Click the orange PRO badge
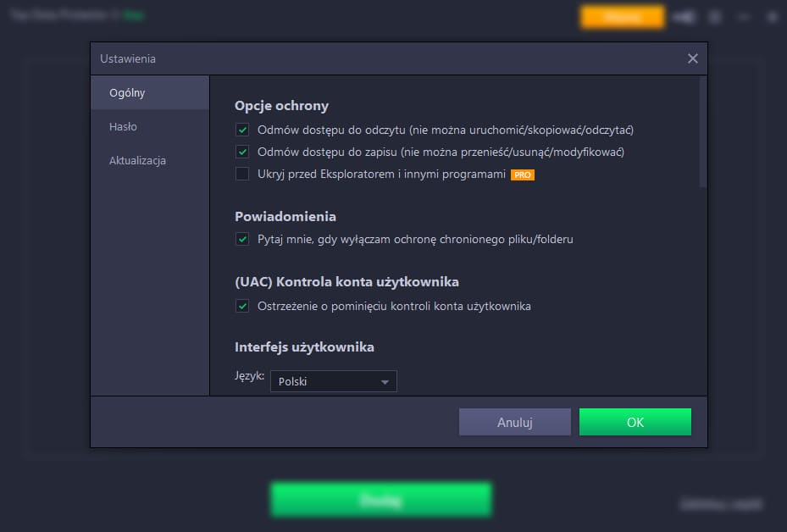787x532 pixels. click(523, 175)
